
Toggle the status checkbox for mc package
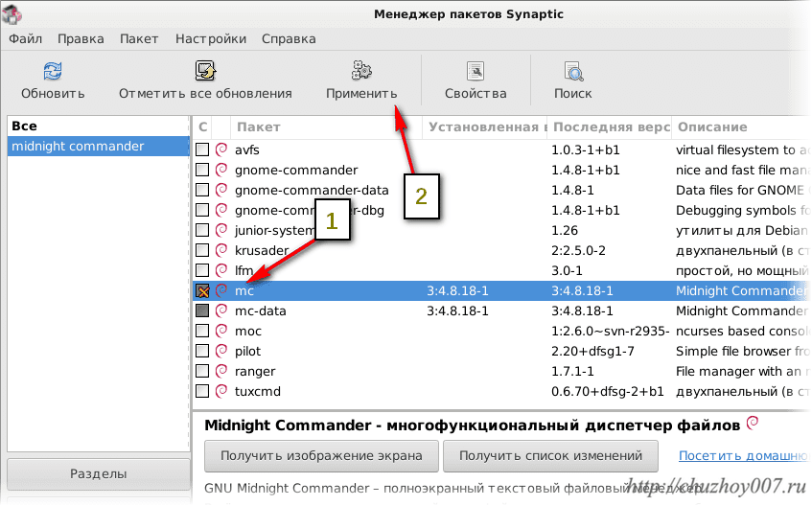point(202,291)
